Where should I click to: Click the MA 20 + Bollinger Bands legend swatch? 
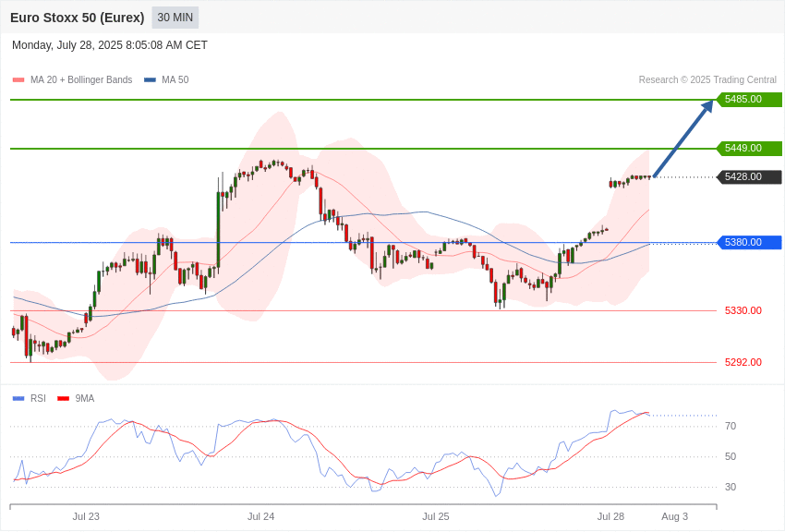coord(18,80)
